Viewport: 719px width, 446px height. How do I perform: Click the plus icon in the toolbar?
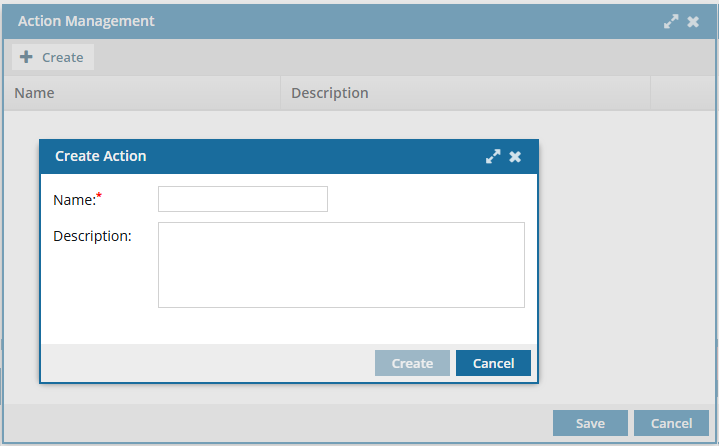[27, 57]
